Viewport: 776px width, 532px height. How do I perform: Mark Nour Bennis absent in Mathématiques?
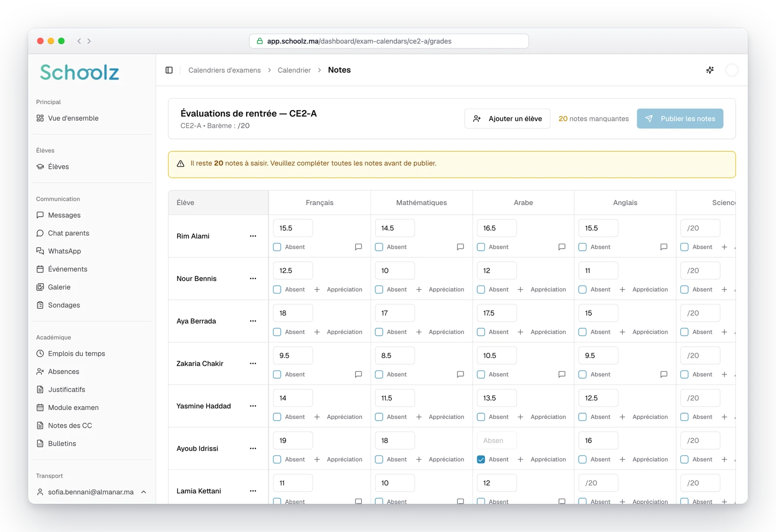click(379, 290)
